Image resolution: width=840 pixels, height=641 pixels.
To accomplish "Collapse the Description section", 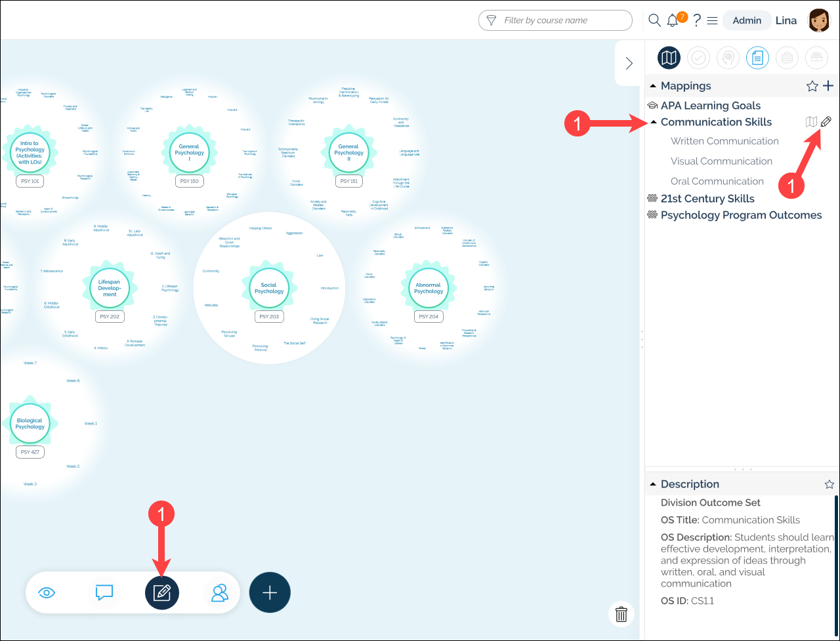I will click(x=653, y=484).
